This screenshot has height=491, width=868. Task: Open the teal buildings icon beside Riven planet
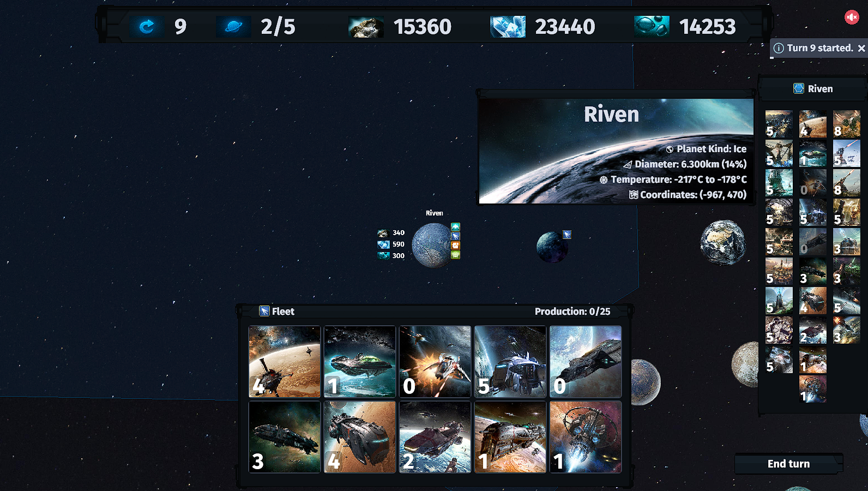point(455,227)
